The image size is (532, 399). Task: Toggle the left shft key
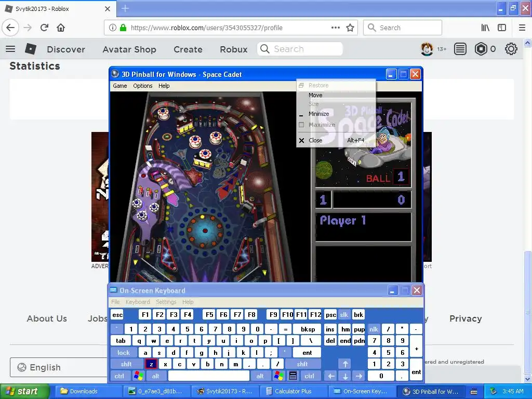[x=126, y=364]
